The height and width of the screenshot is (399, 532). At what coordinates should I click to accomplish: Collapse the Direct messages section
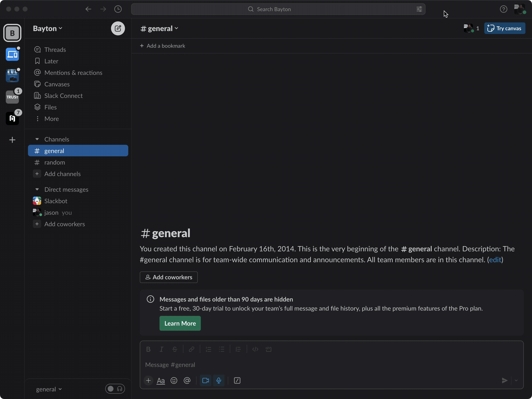point(37,189)
